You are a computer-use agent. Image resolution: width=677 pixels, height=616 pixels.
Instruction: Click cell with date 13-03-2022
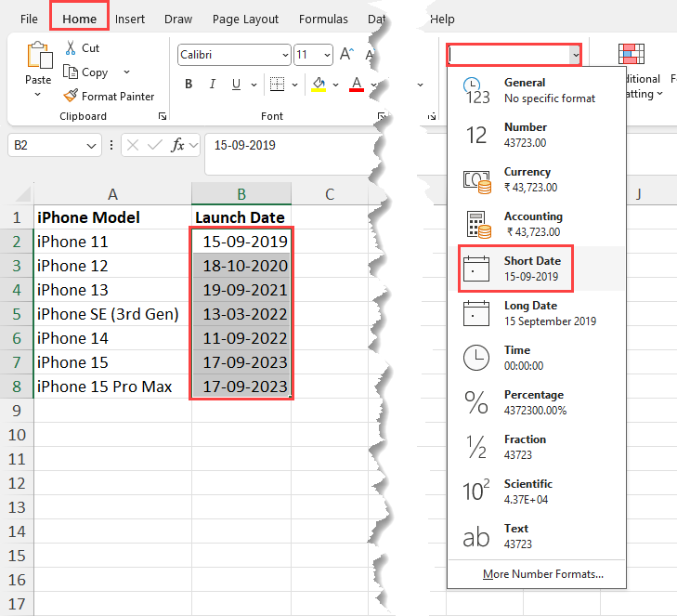pos(241,314)
